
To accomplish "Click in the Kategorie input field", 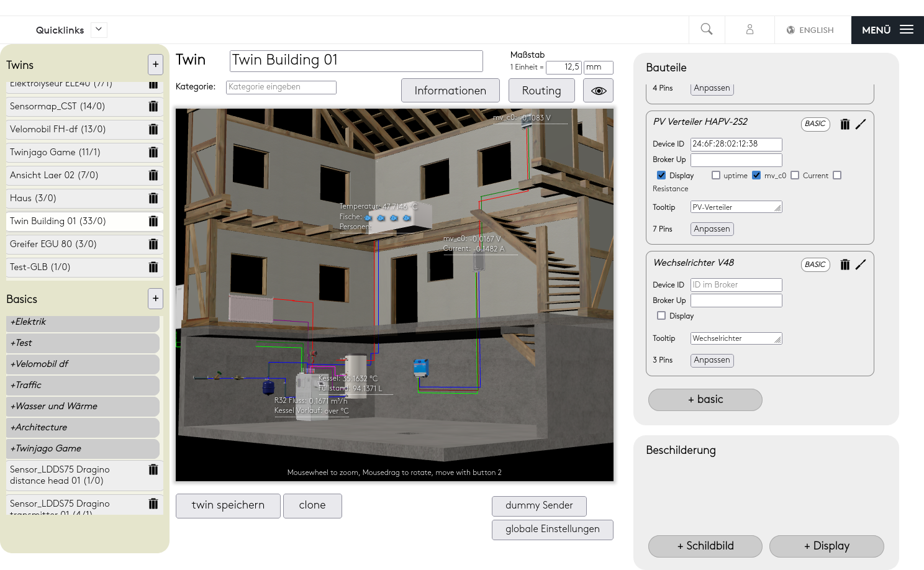I will click(x=281, y=87).
